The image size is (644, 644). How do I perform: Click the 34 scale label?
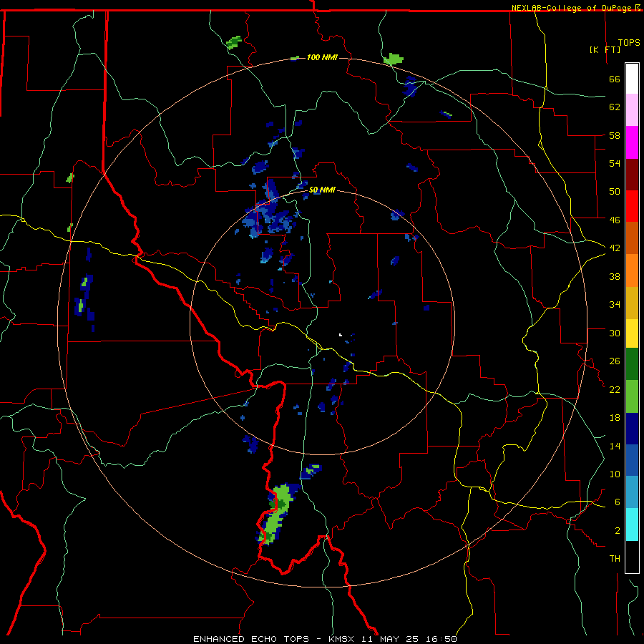[615, 305]
